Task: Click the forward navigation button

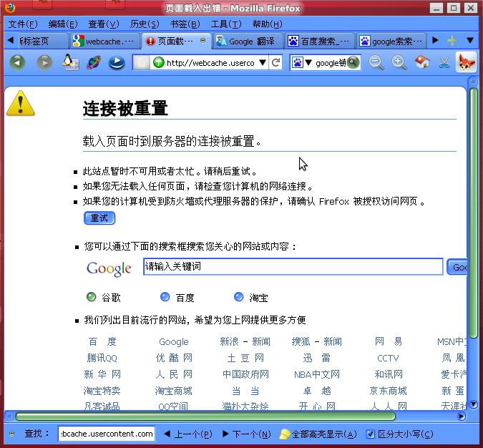Action: 44,62
